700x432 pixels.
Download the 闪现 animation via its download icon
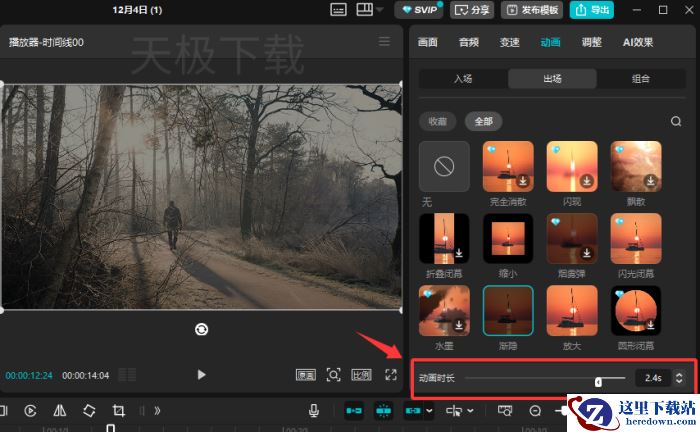click(587, 181)
